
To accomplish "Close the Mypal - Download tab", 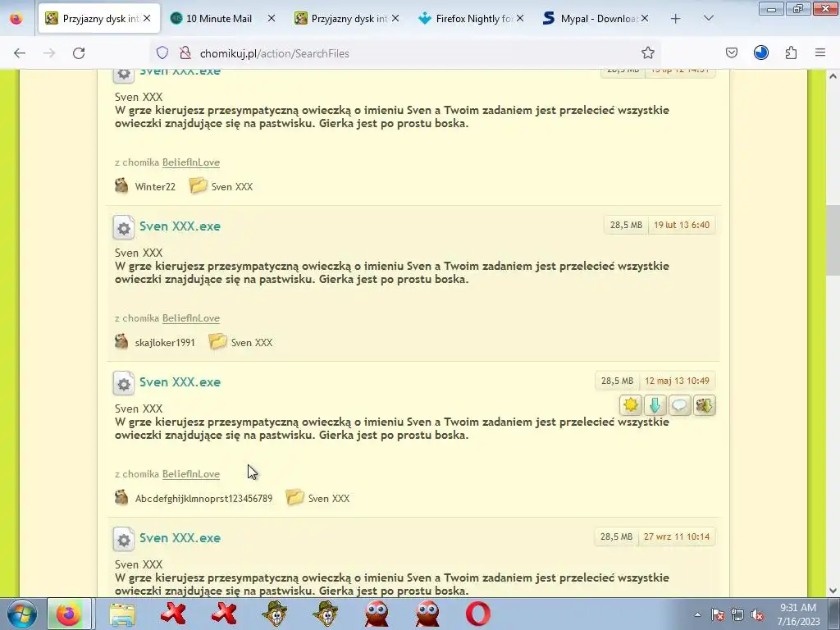I will point(645,18).
